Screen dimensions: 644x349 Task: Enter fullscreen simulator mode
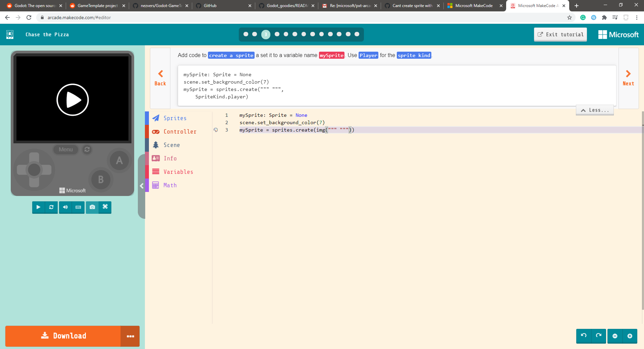pos(105,207)
